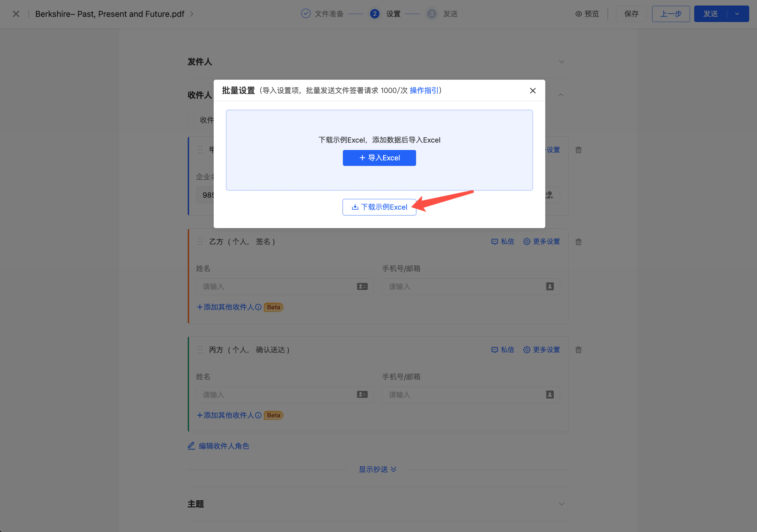The height and width of the screenshot is (532, 757).
Task: Open the 操作指引 link
Action: pyautogui.click(x=424, y=90)
